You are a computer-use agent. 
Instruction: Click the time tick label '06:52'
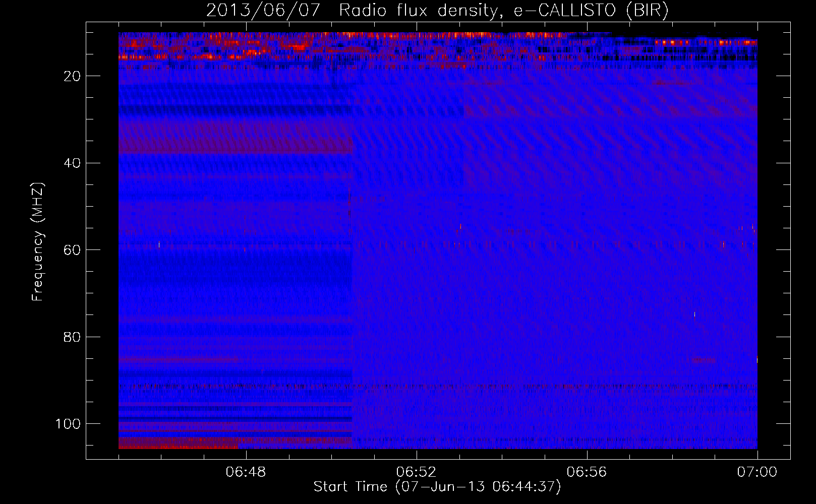point(416,472)
